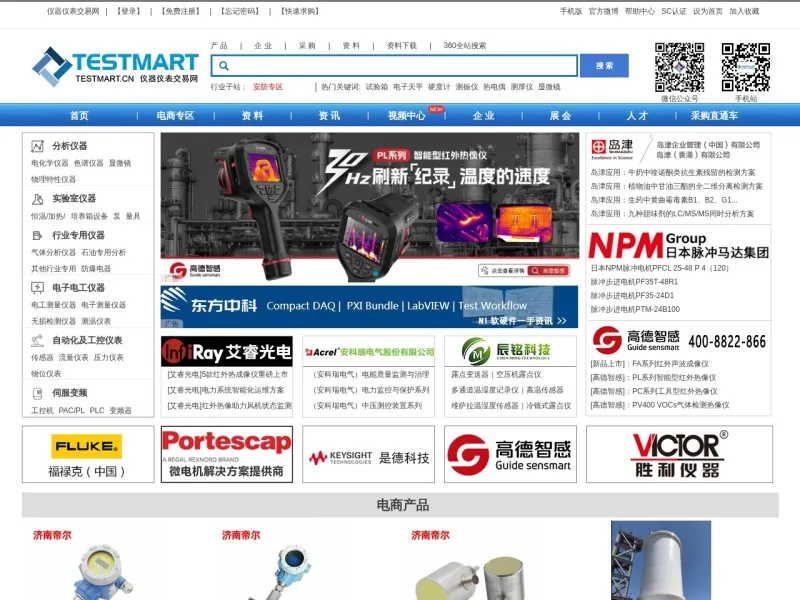The width and height of the screenshot is (800, 600).
Task: Click the 点击查看详情 button on banner
Action: 503,270
